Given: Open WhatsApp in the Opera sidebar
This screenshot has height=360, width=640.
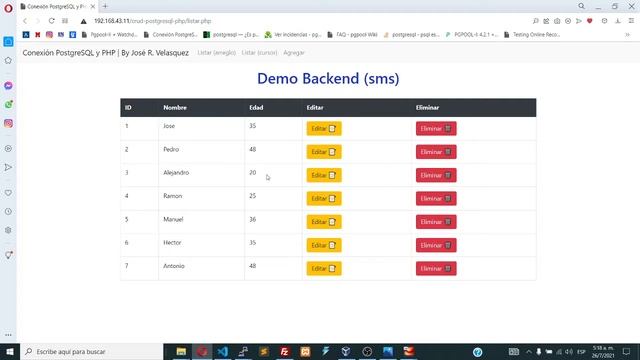Looking at the screenshot, I should coord(8,104).
